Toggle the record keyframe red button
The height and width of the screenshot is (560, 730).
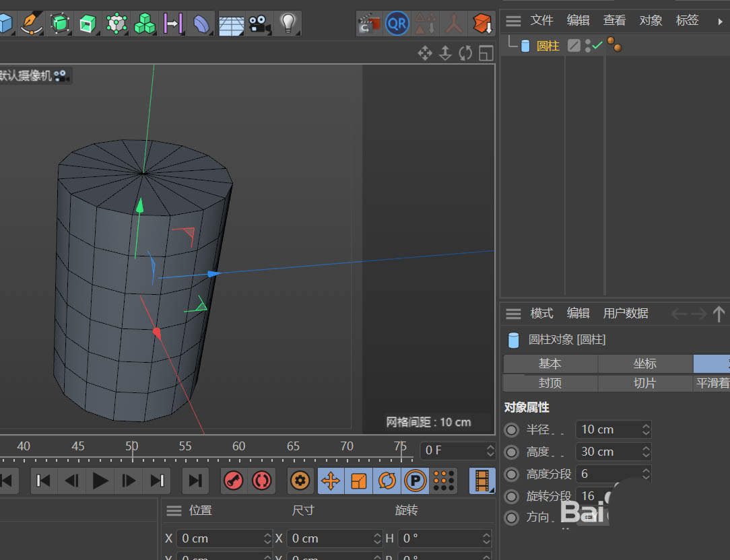(233, 481)
